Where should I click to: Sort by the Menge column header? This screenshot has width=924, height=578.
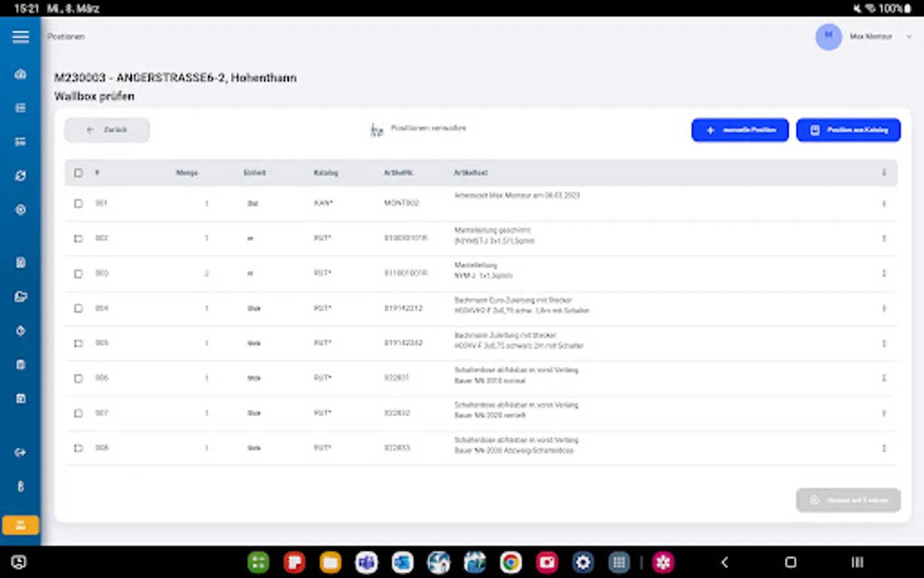pyautogui.click(x=187, y=173)
